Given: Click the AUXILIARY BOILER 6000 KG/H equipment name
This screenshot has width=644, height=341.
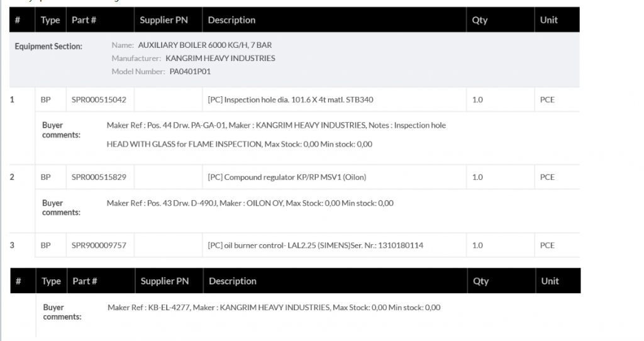Looking at the screenshot, I should coord(204,45).
